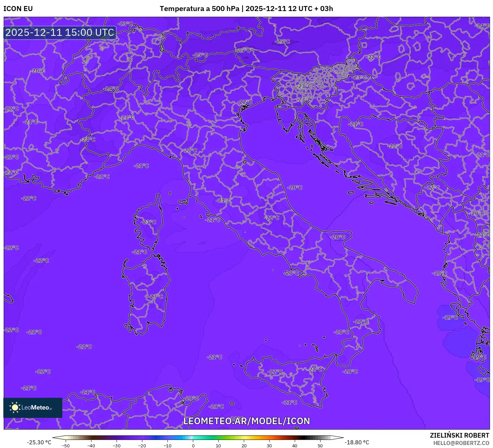493x448 pixels.
Task: Select the ICON EU model label
Action: pyautogui.click(x=18, y=9)
